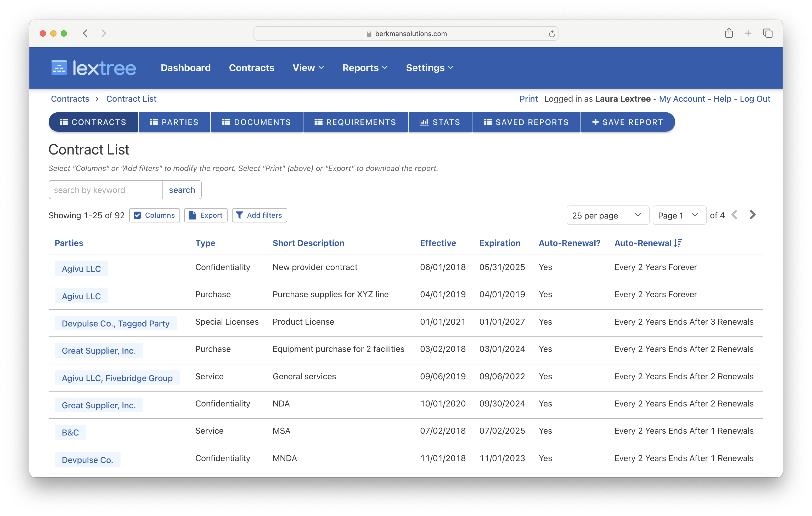
Task: Open the Columns chooser button
Action: pos(154,215)
